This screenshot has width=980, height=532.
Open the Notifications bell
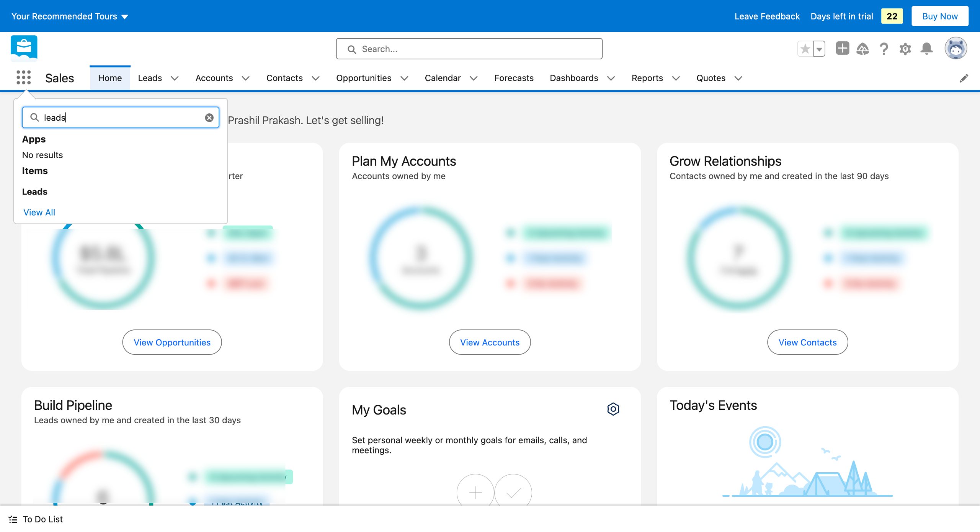click(x=926, y=49)
